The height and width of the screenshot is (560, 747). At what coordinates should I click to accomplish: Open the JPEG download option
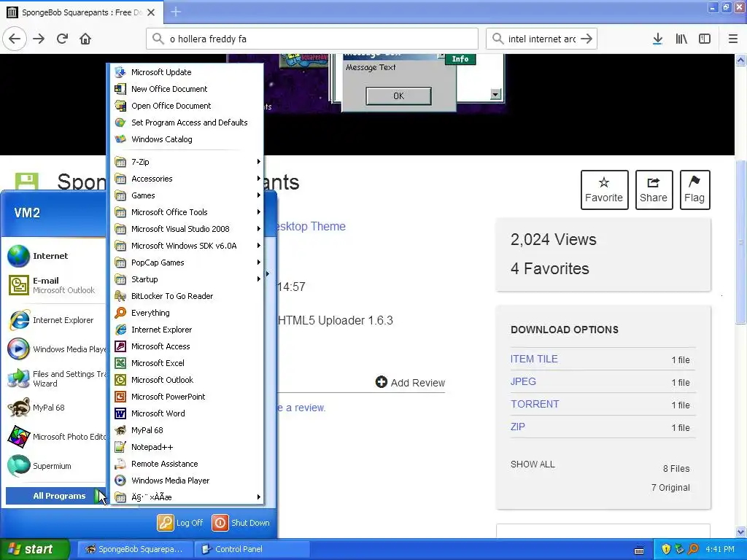(x=523, y=381)
